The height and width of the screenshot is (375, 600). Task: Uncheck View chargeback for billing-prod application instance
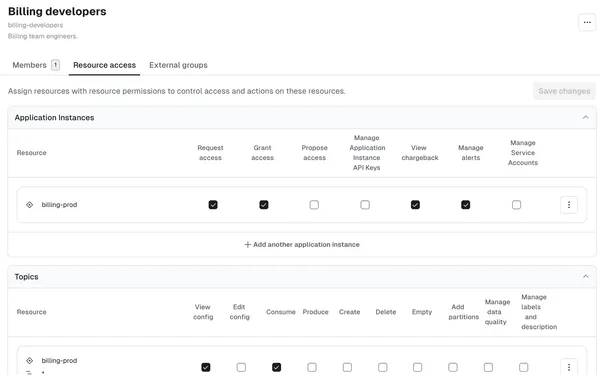coord(415,205)
